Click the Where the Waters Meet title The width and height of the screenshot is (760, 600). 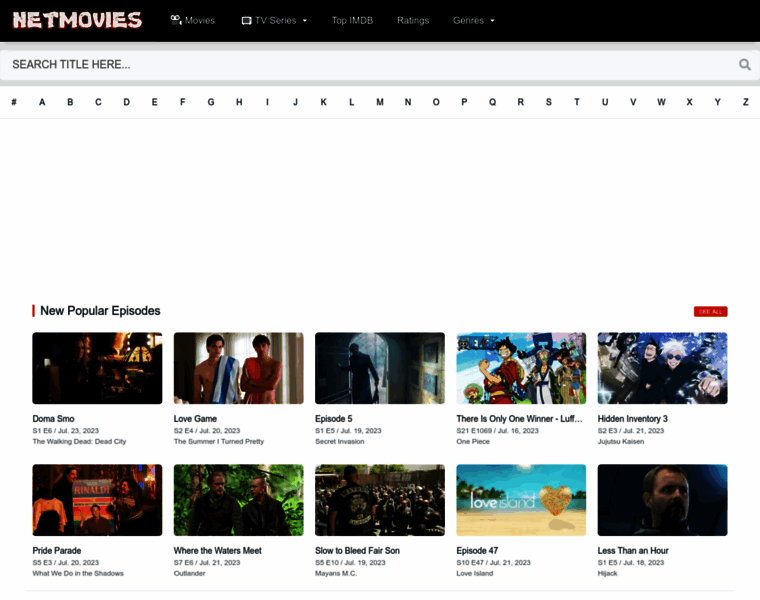[x=218, y=551]
